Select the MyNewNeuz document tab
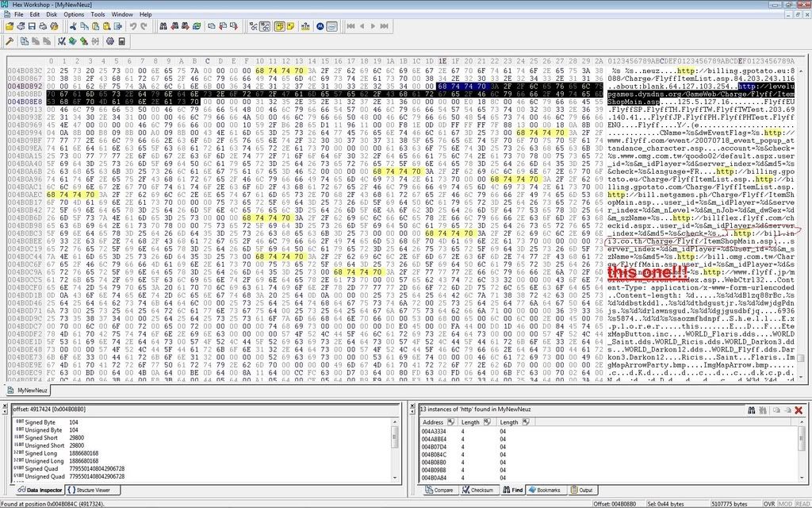 tap(33, 391)
